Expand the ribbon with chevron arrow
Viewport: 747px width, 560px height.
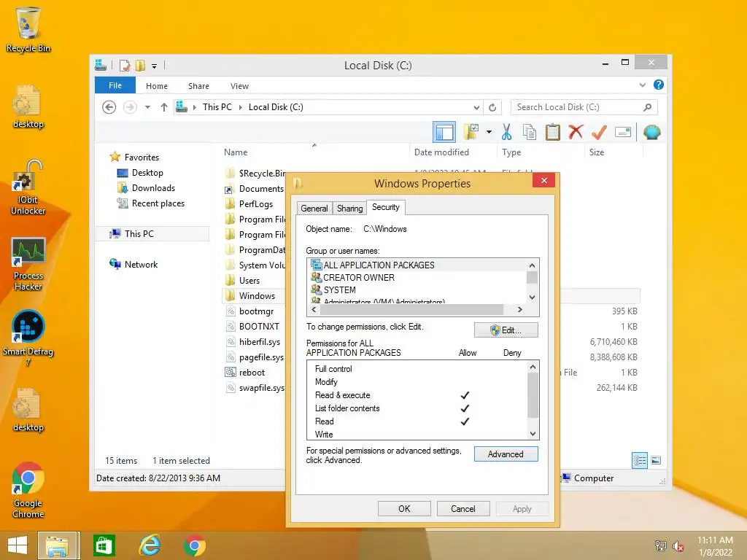[642, 85]
